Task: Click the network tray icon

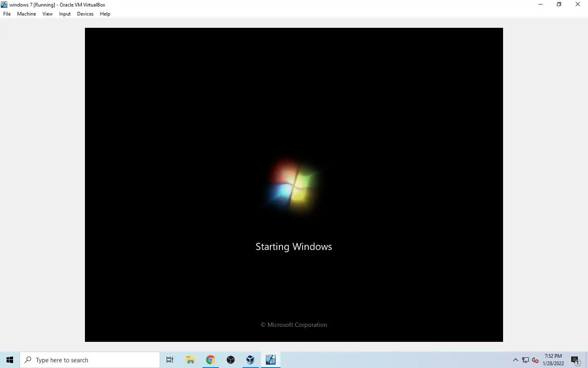Action: click(526, 360)
